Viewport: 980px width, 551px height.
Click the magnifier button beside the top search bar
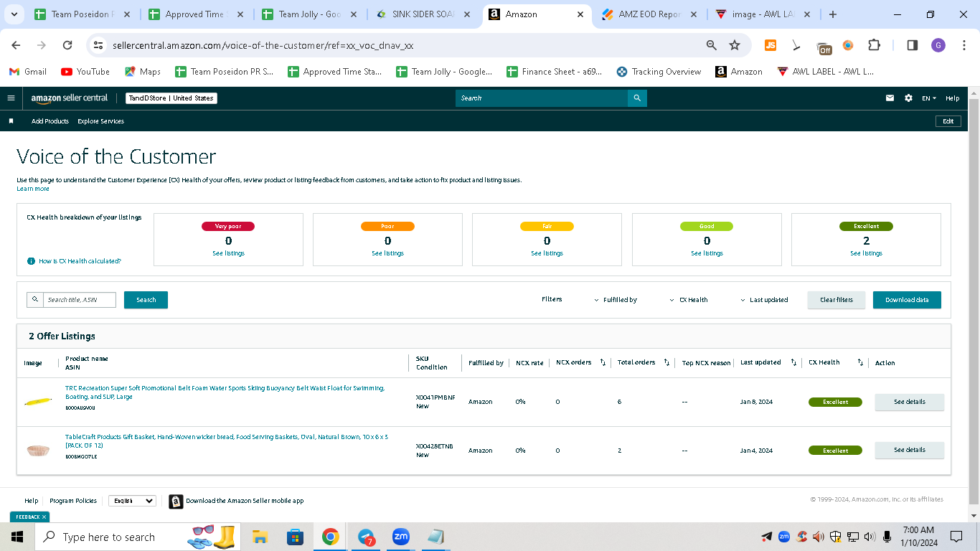pyautogui.click(x=637, y=98)
